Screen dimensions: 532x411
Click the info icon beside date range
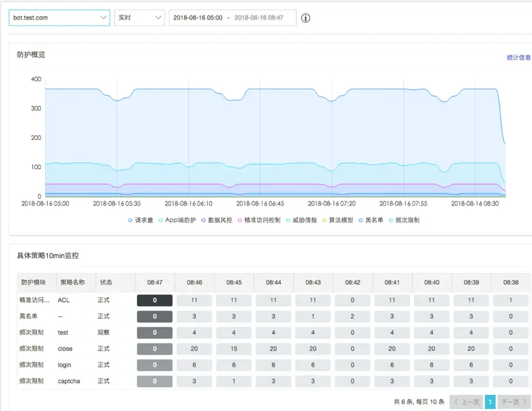(305, 18)
